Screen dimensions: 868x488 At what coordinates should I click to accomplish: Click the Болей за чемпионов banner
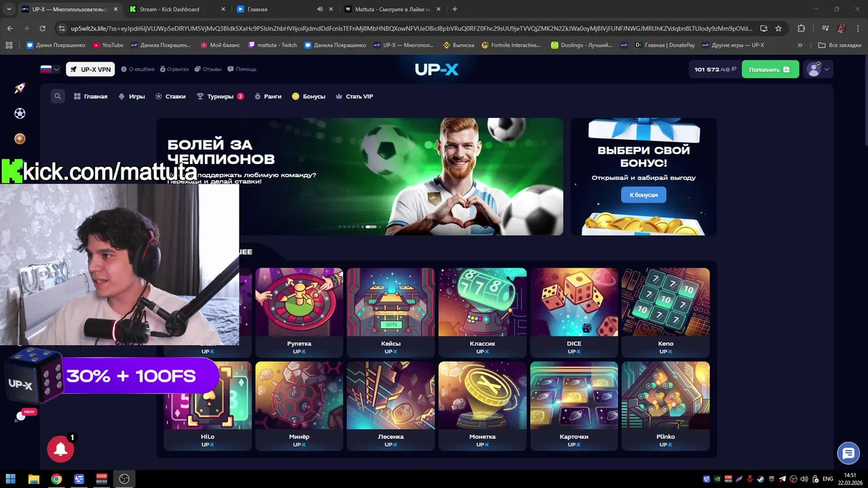(359, 176)
